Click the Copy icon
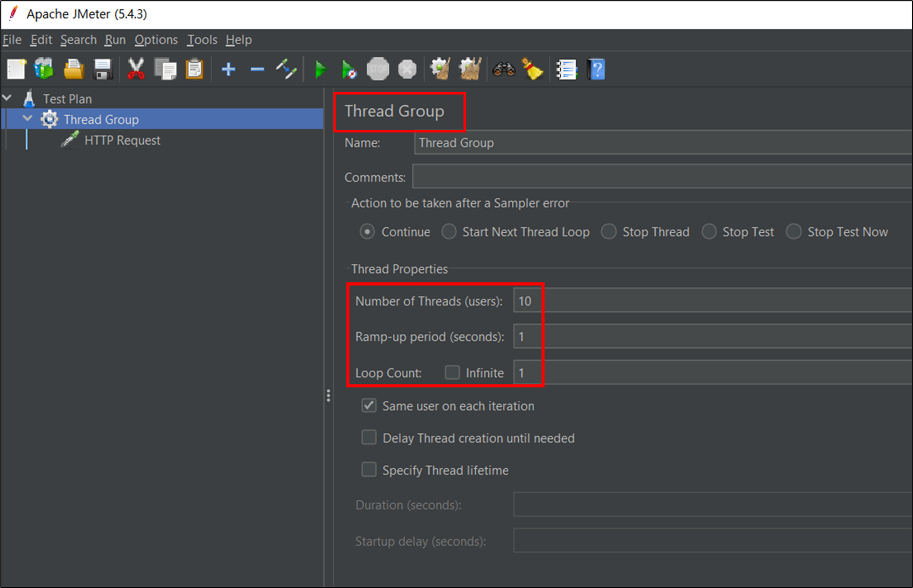913x588 pixels. click(166, 69)
